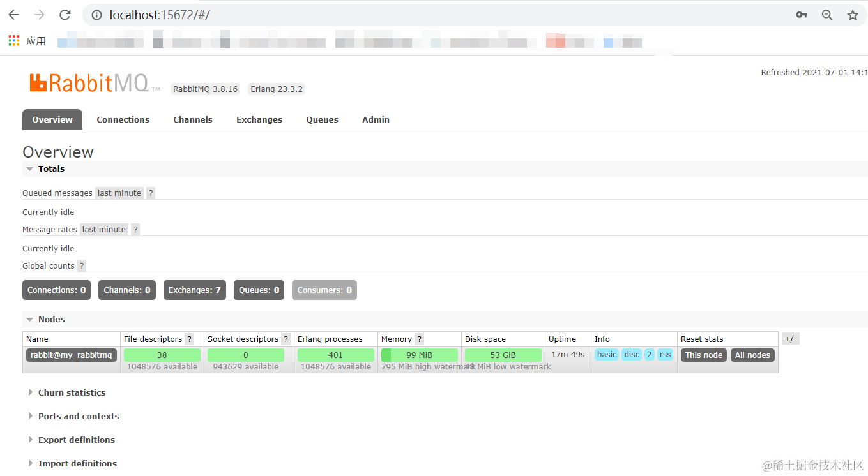
Task: Reload the page with refresh icon
Action: click(65, 15)
